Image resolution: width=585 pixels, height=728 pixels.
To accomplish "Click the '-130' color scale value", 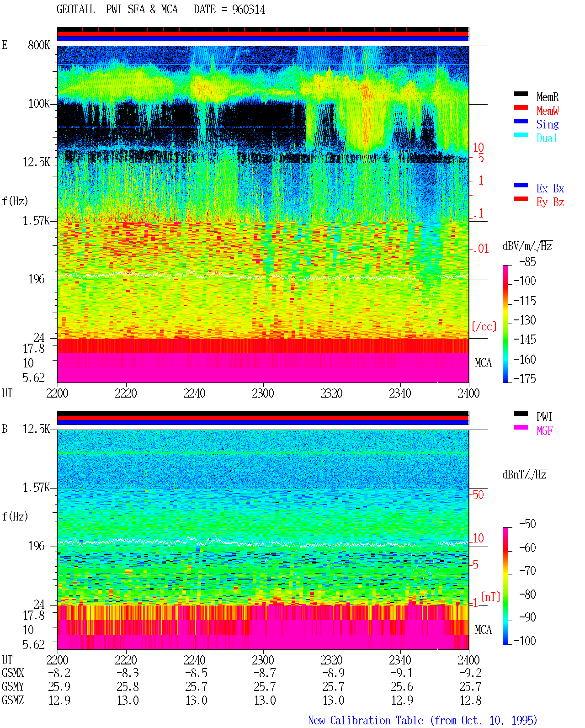I will point(525,320).
